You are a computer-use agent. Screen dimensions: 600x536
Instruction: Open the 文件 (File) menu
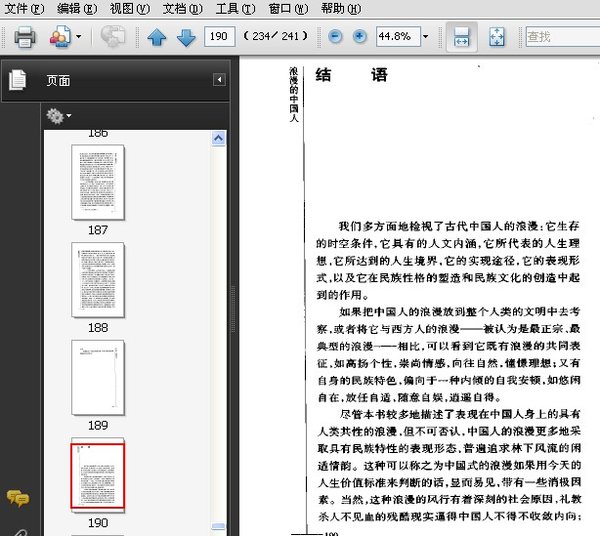[x=24, y=8]
